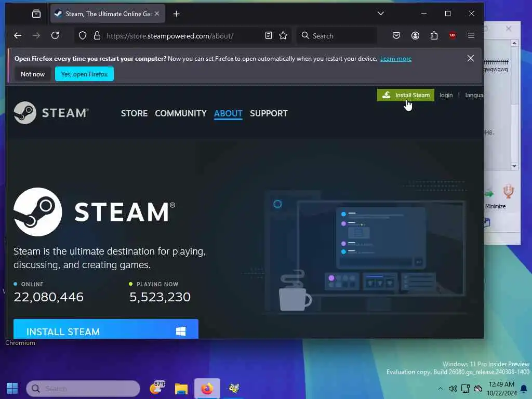Click the blue INSTALL STEAM button
The image size is (532, 399).
pos(106,329)
